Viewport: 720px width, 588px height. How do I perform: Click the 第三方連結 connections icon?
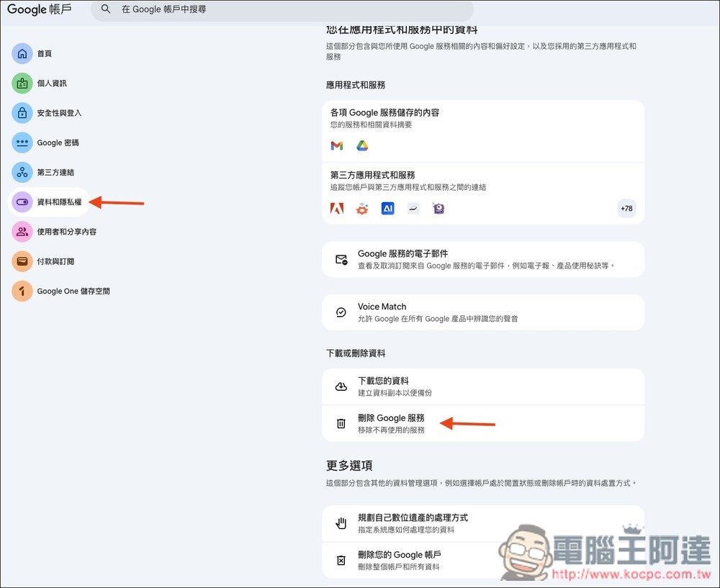pos(22,173)
